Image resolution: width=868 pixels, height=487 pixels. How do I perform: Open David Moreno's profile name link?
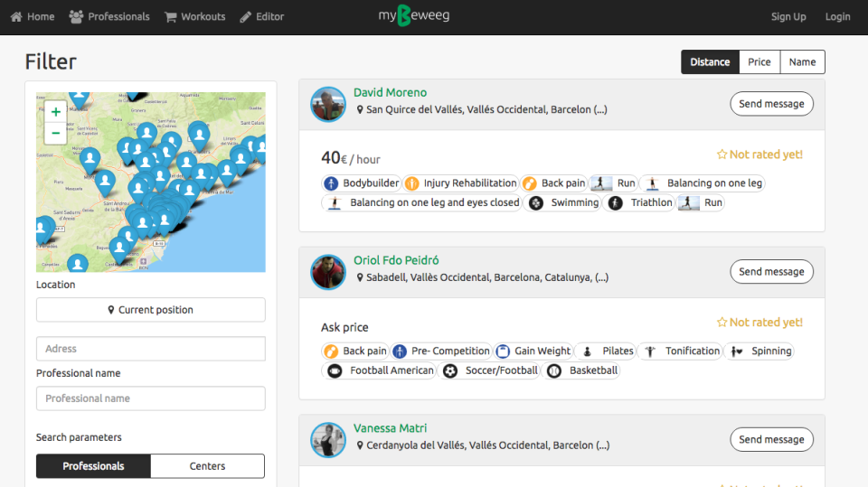(391, 92)
